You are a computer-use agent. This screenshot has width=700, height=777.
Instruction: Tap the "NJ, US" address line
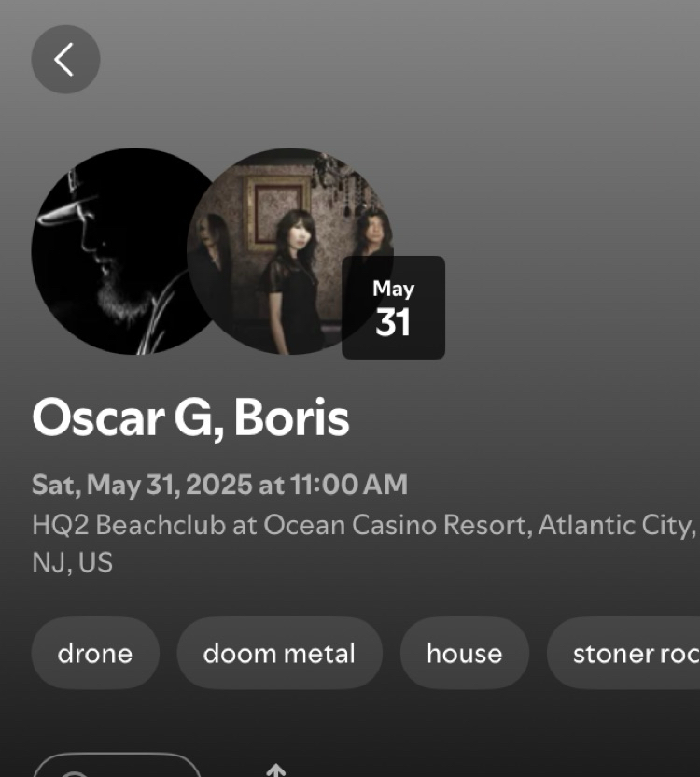(x=72, y=563)
